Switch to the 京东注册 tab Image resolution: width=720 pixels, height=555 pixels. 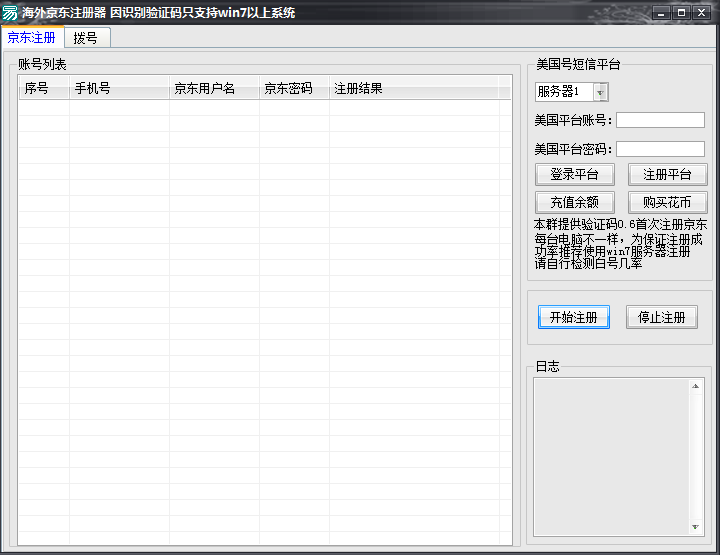(32, 37)
